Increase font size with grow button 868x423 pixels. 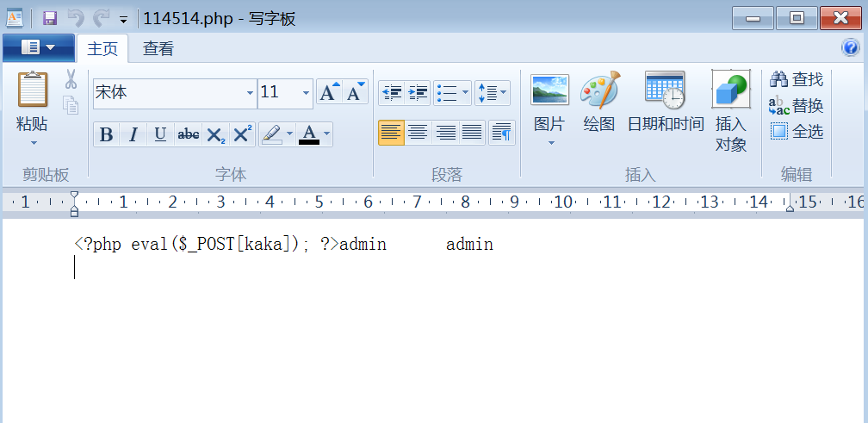coord(328,92)
